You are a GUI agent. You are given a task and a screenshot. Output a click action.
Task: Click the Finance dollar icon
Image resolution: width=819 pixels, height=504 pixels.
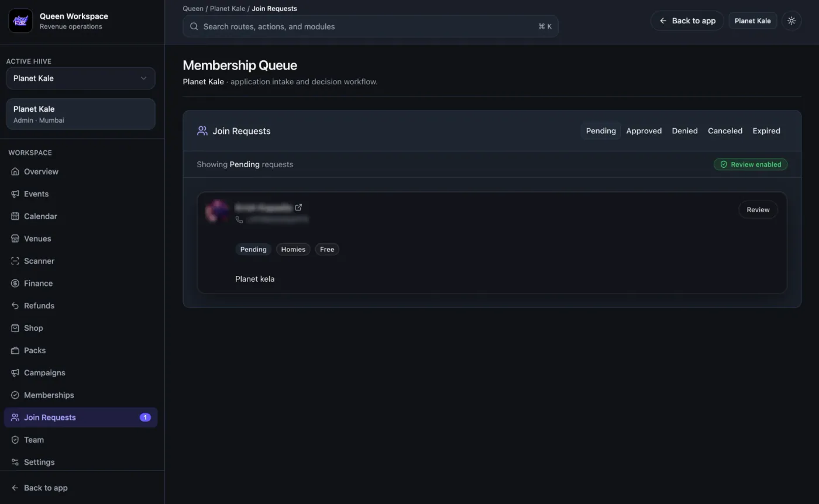click(x=15, y=284)
